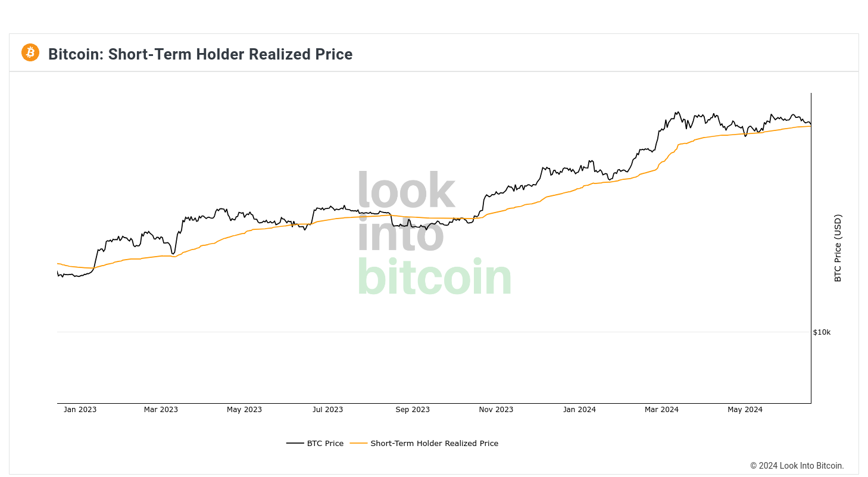Select the May 2023 x-axis label
868x477 pixels.
(244, 410)
